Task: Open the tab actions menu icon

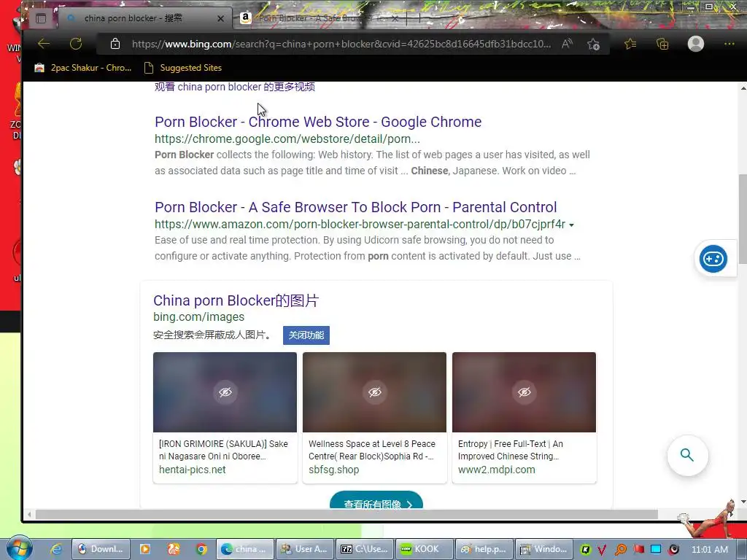Action: (x=41, y=18)
